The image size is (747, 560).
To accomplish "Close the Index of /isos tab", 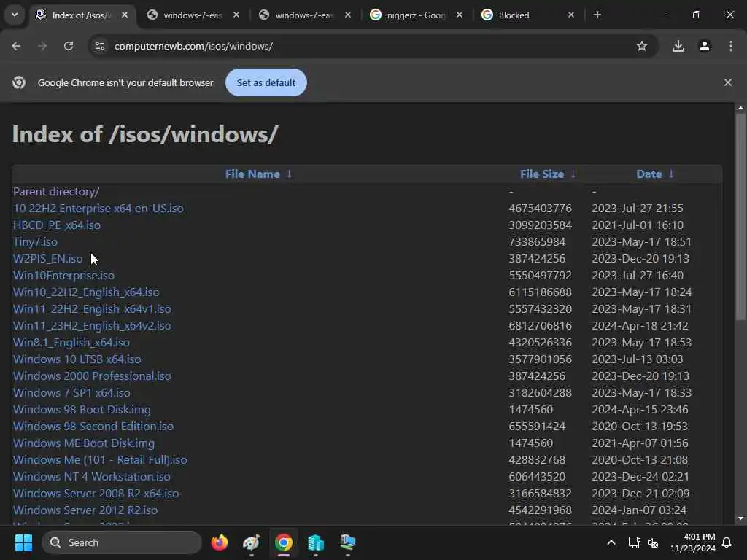I will pyautogui.click(x=124, y=15).
